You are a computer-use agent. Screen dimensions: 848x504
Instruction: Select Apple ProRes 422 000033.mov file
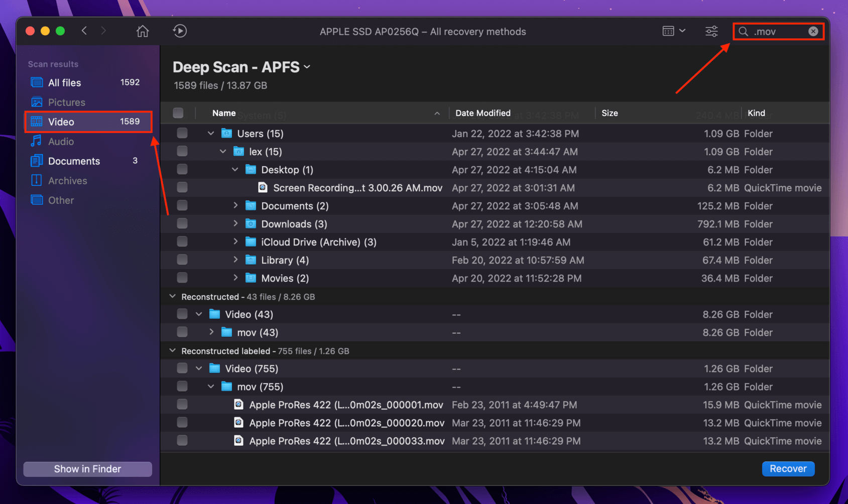pos(495,441)
